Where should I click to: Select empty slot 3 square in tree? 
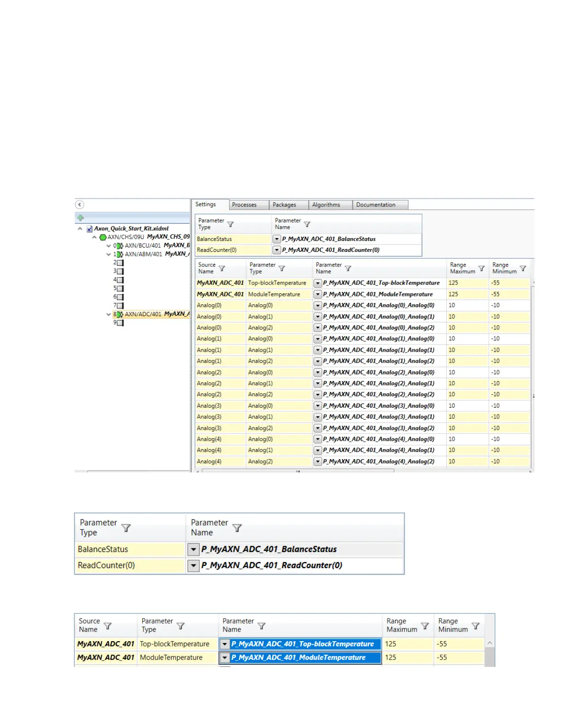click(x=120, y=272)
